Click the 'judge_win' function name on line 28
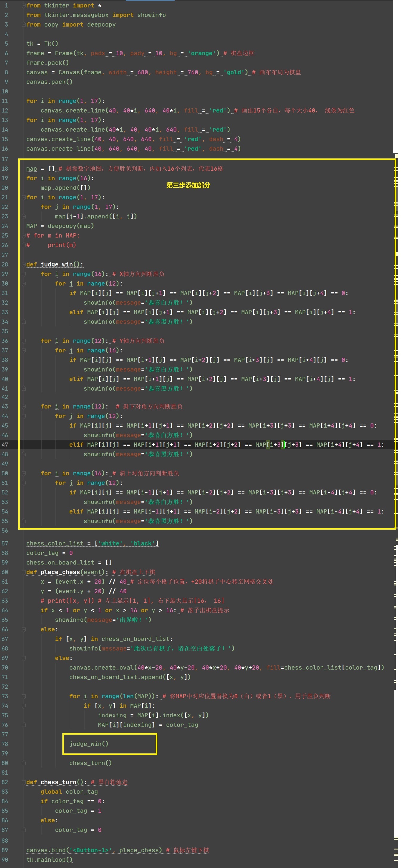This screenshot has width=406, height=868. point(57,264)
